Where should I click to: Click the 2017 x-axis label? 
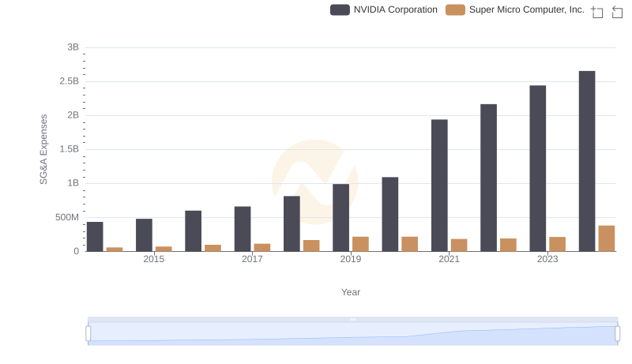pyautogui.click(x=252, y=259)
